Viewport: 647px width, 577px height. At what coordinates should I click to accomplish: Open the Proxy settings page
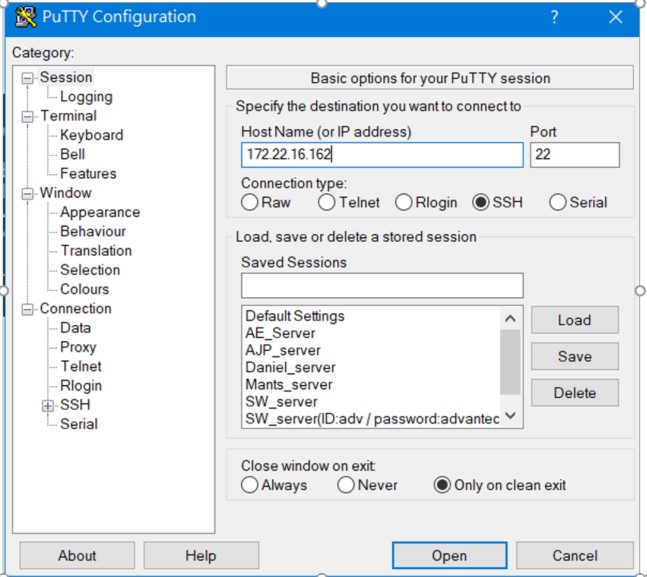78,347
